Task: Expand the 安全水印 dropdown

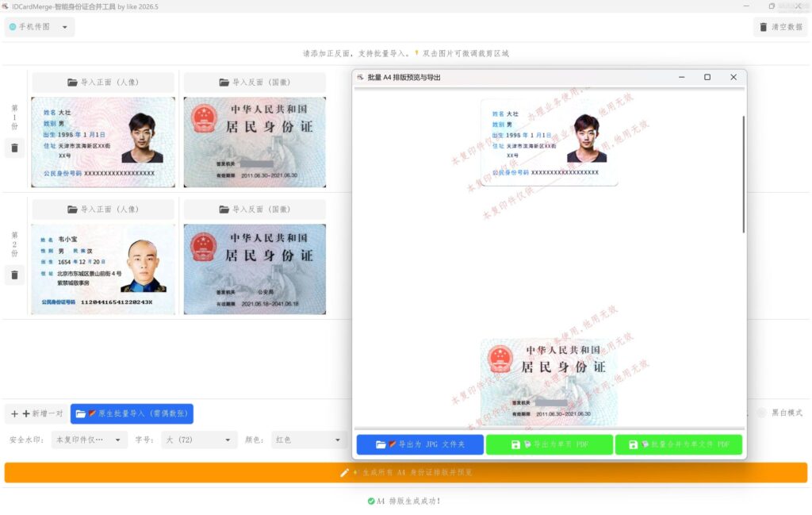Action: click(89, 440)
